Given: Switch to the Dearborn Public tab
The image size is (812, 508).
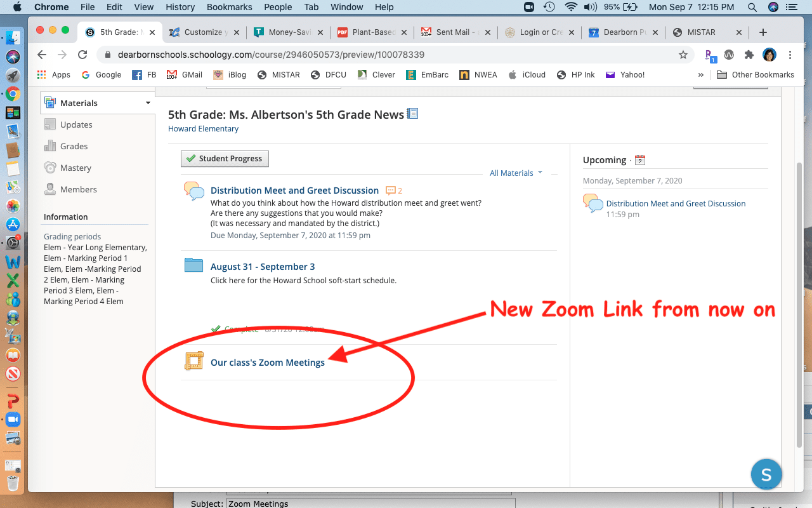Looking at the screenshot, I should point(622,32).
